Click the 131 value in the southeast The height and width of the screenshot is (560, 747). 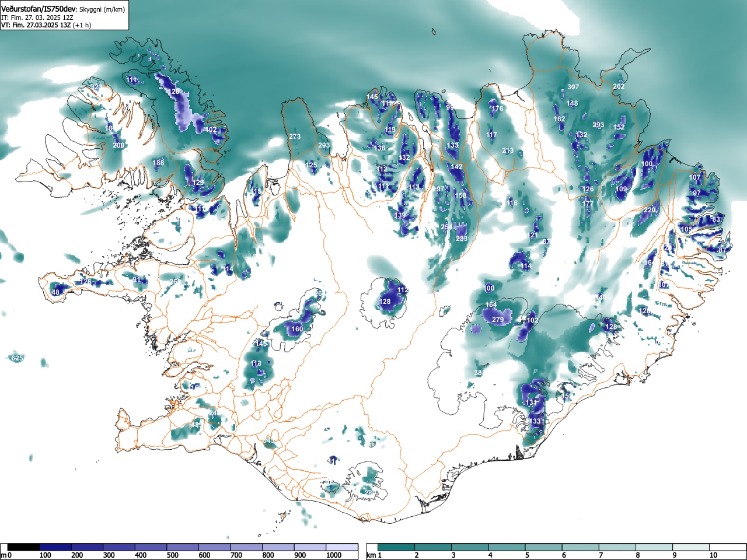(x=531, y=403)
